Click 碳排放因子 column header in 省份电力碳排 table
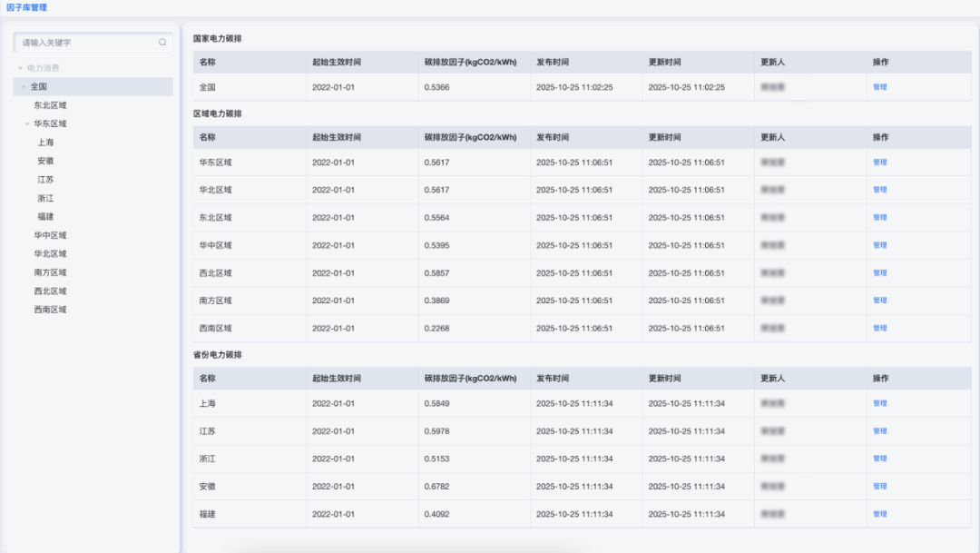This screenshot has width=980, height=553. click(x=470, y=379)
